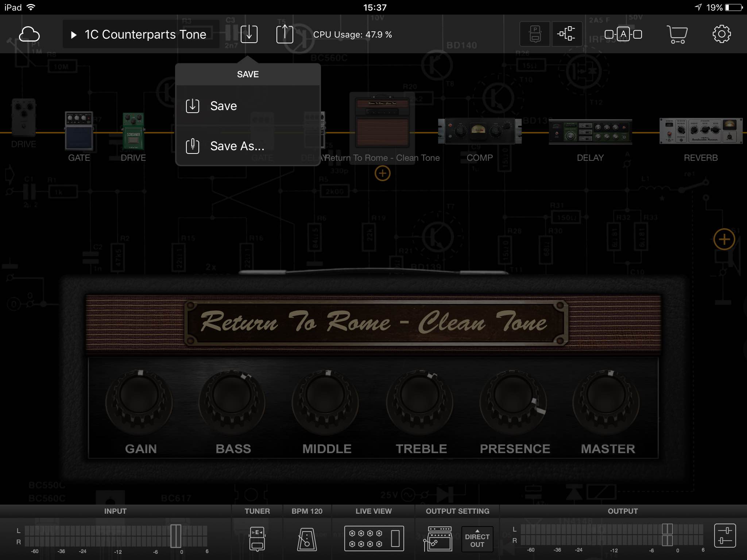The image size is (747, 560).
Task: Open the store shopping cart
Action: point(677,35)
